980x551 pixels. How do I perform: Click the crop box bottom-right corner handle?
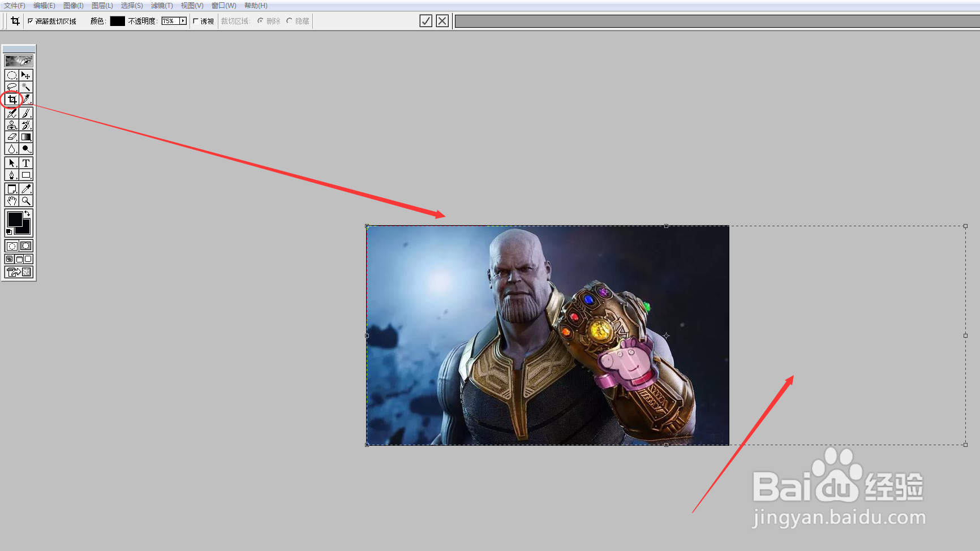(965, 445)
